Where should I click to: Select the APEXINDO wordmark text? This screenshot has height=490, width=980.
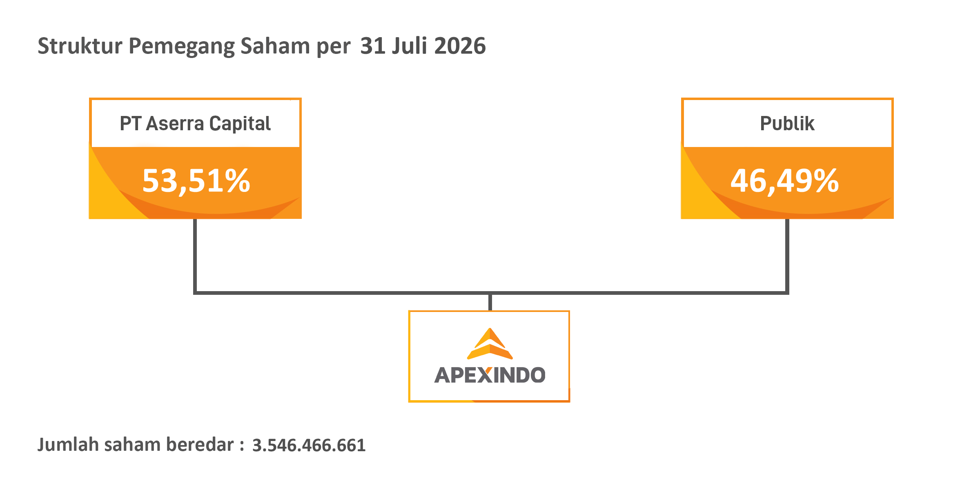(490, 375)
